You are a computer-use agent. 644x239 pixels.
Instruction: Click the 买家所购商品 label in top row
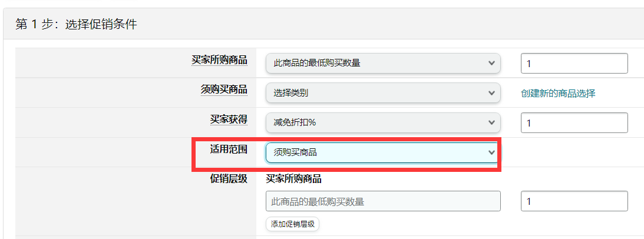pos(219,60)
